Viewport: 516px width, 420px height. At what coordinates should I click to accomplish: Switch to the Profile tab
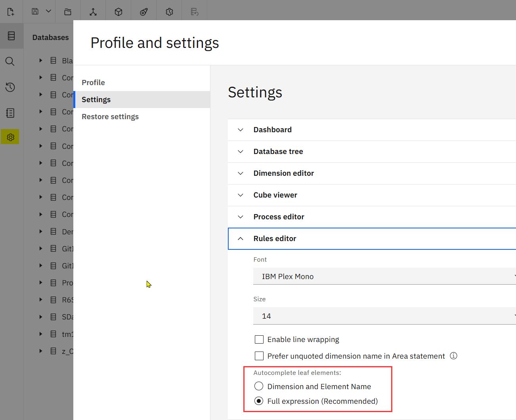pyautogui.click(x=94, y=82)
